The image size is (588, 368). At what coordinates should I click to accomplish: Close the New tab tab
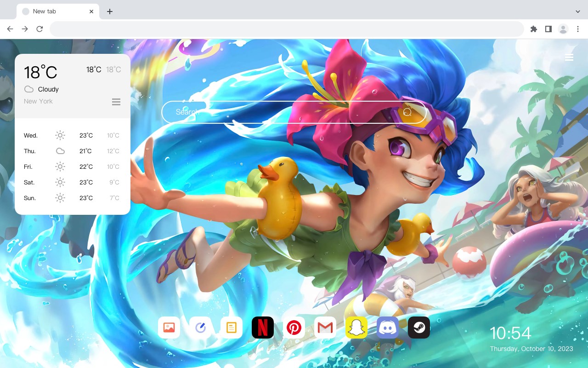coord(92,11)
